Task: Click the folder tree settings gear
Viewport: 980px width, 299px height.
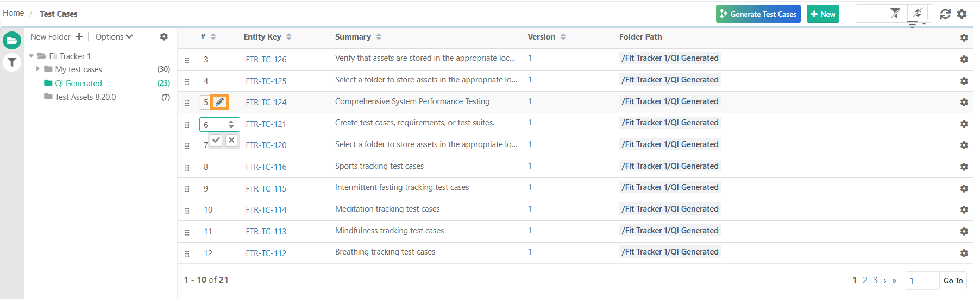Action: 164,37
